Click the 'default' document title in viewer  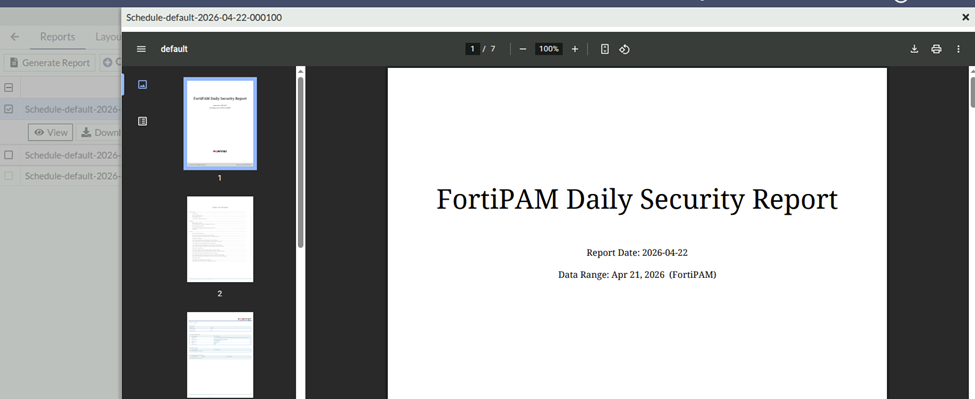pyautogui.click(x=174, y=49)
